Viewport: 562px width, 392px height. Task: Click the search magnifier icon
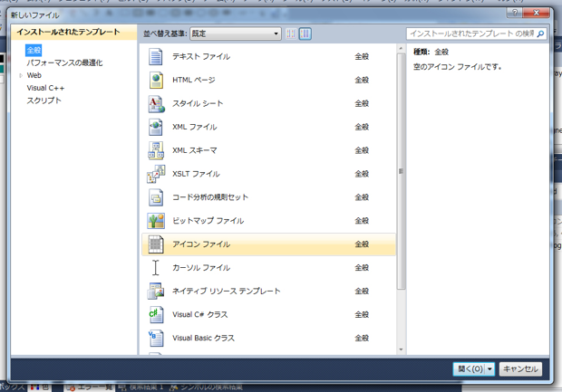[x=540, y=33]
